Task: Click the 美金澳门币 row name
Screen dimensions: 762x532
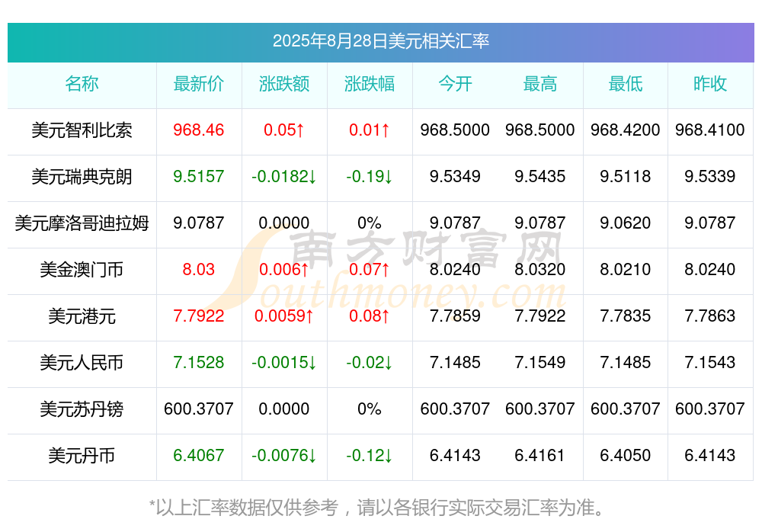Action: point(82,269)
